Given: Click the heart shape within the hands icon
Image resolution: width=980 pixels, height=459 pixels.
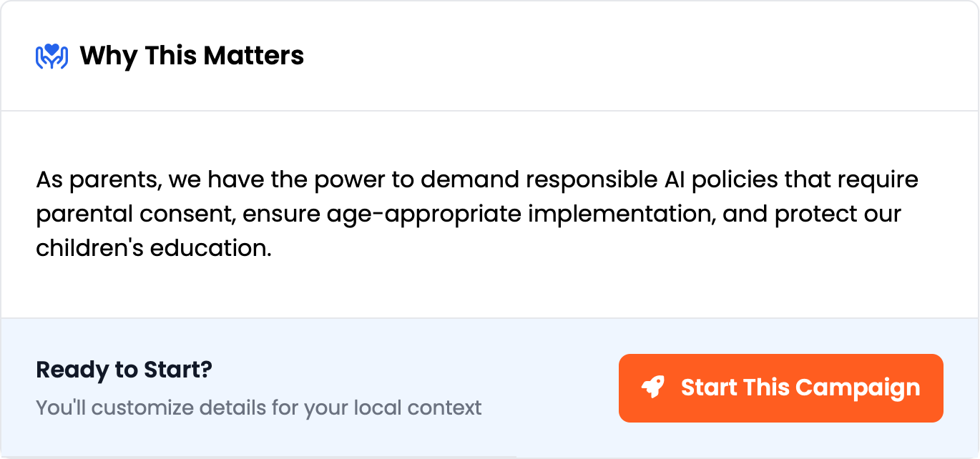Looking at the screenshot, I should pyautogui.click(x=50, y=49).
